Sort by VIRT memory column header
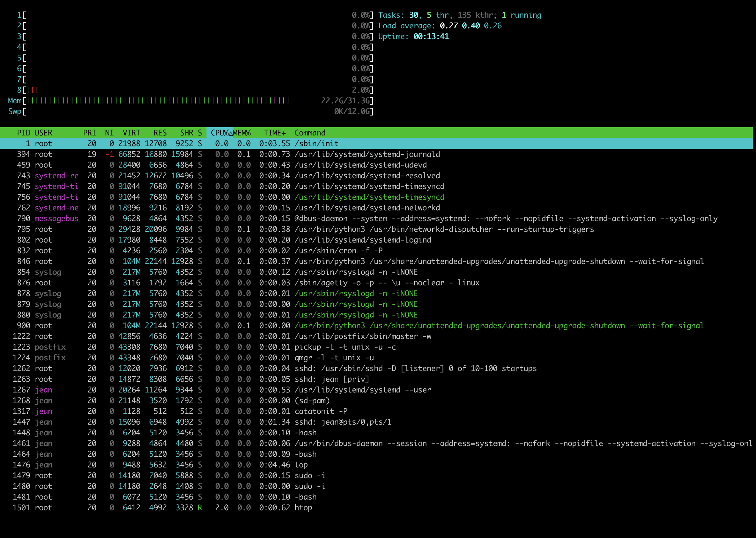This screenshot has height=538, width=756. click(x=132, y=133)
